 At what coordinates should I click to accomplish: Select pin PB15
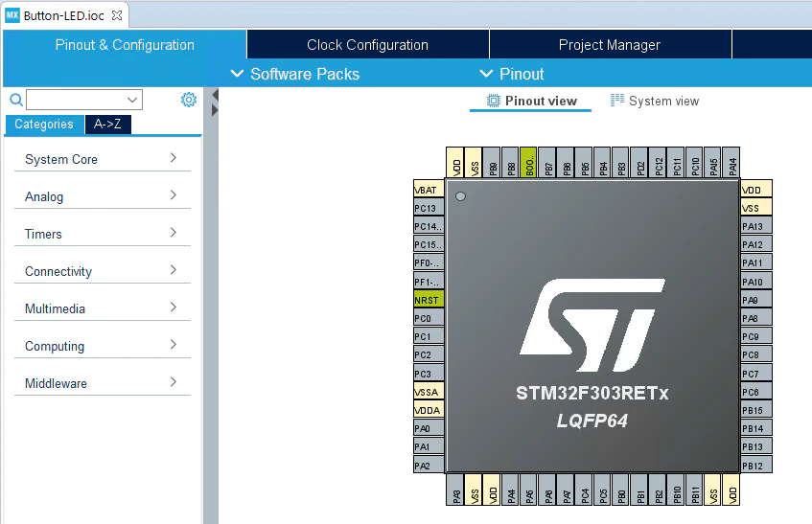(x=756, y=410)
